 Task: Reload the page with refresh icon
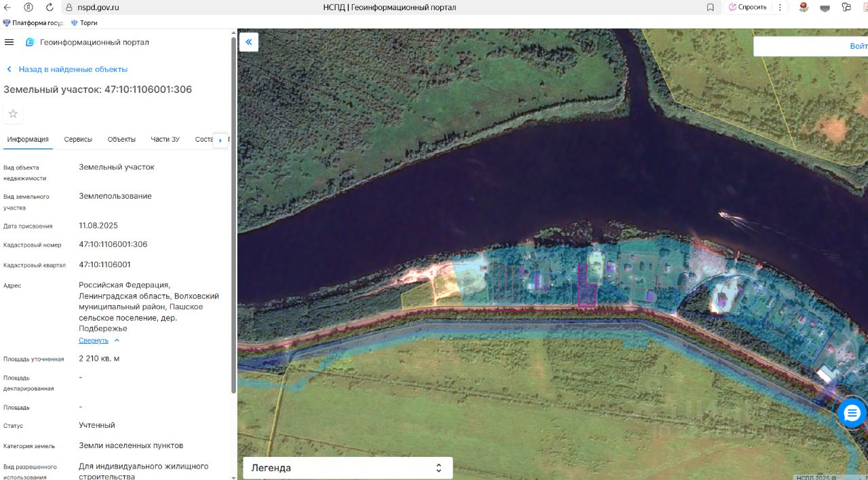point(50,7)
